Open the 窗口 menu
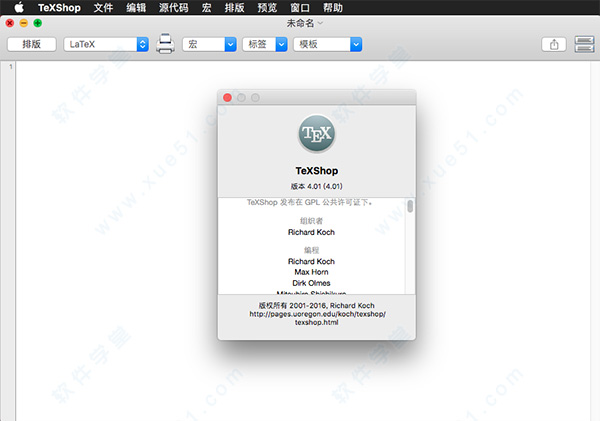600x421 pixels. tap(300, 8)
